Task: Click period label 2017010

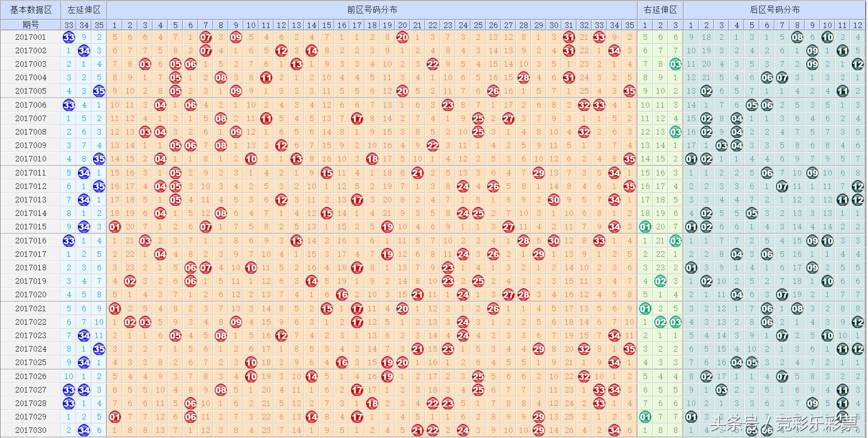Action: 31,159
